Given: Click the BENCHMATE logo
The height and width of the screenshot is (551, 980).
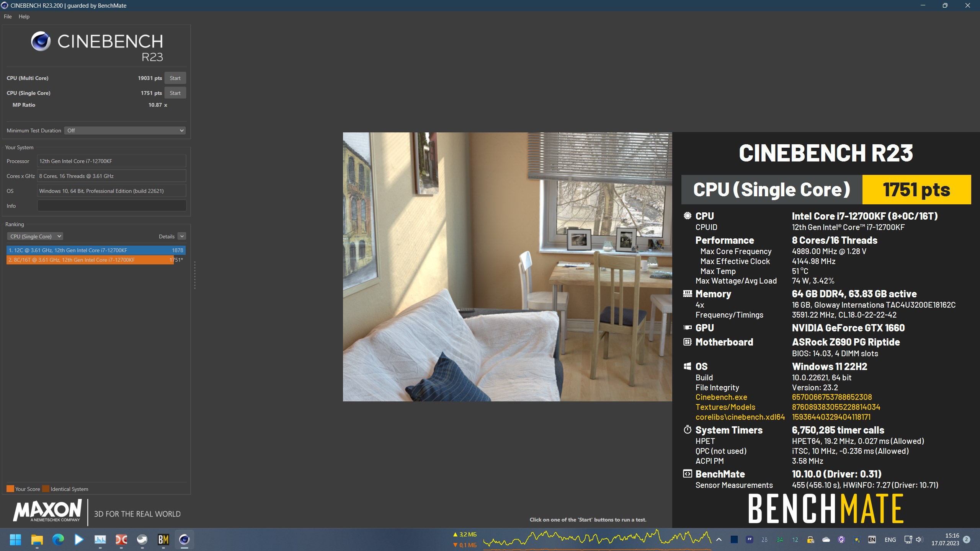Looking at the screenshot, I should [826, 509].
